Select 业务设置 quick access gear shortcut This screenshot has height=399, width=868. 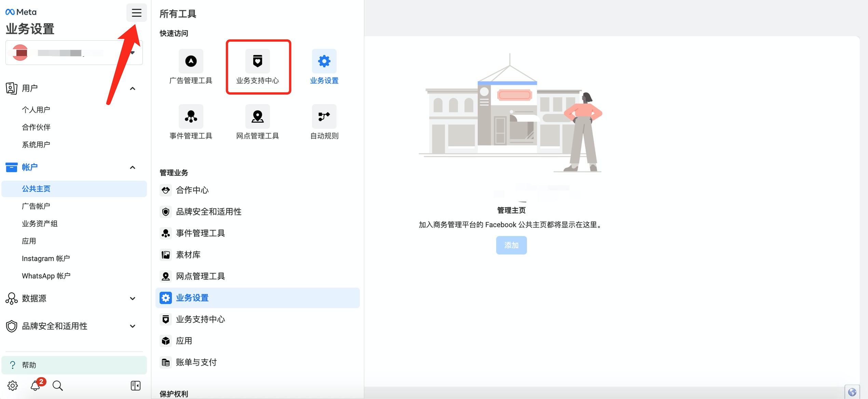point(324,67)
